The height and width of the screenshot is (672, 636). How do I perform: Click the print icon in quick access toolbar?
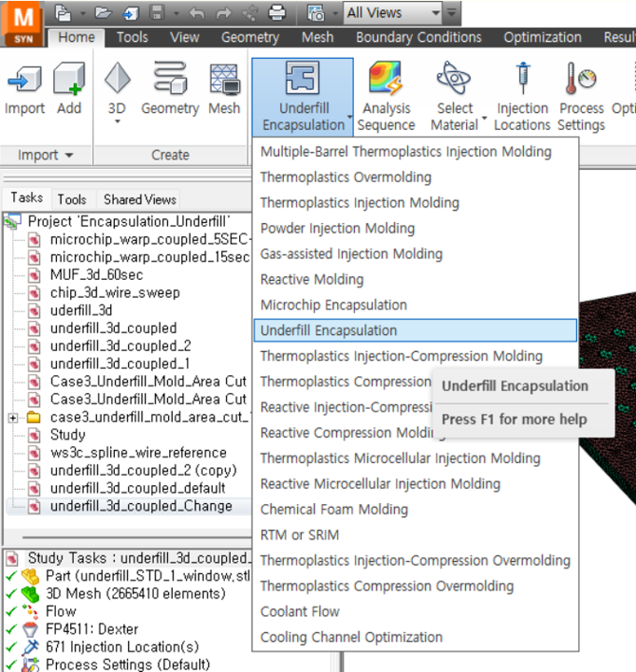click(277, 13)
